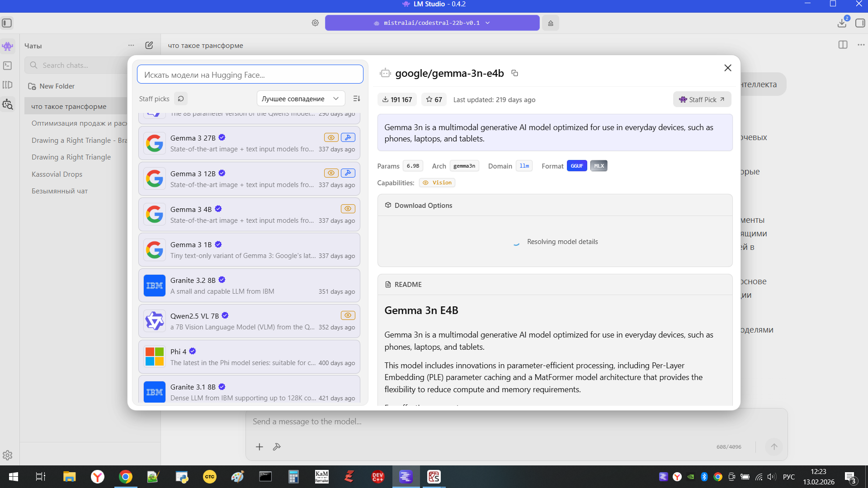Select the GGUF format option

576,166
